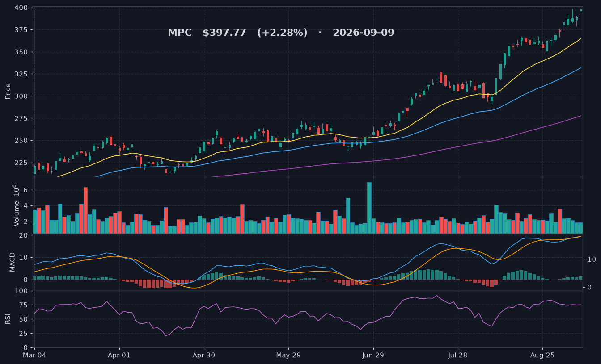Screen dimensions: 601x364
Task: Click the Aug 25 date tick
Action: point(542,356)
